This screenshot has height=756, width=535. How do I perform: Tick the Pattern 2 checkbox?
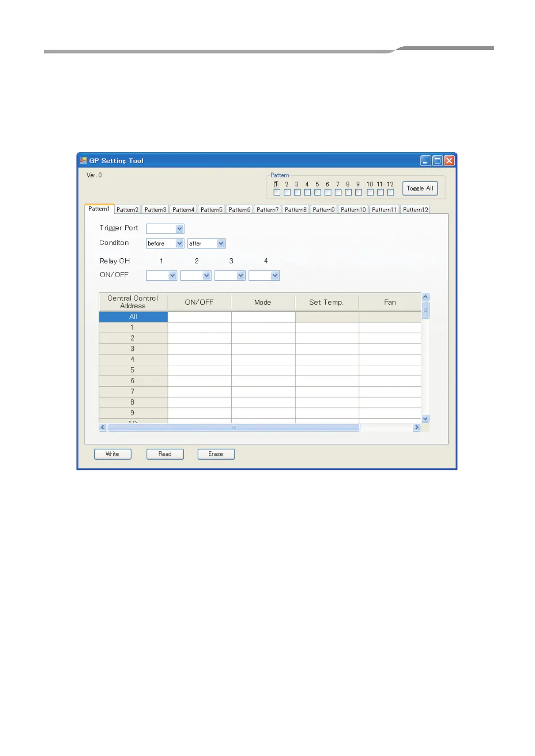point(287,192)
